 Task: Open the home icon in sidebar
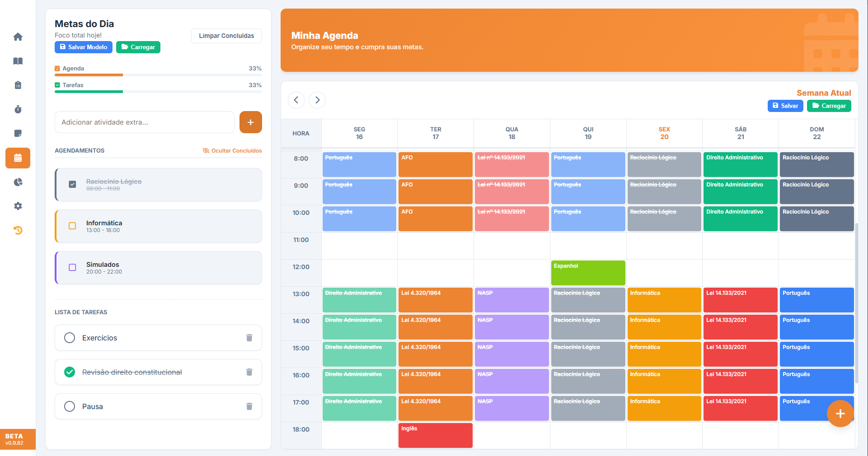click(x=18, y=37)
